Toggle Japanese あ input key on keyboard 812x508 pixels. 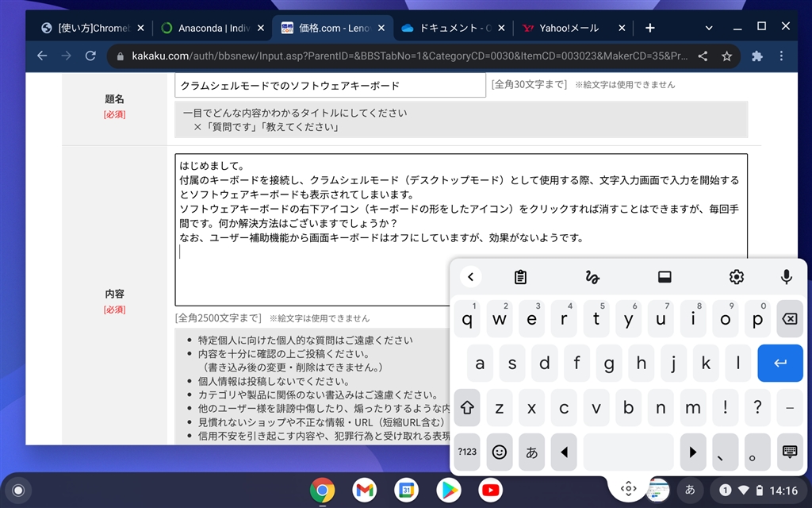pyautogui.click(x=531, y=452)
